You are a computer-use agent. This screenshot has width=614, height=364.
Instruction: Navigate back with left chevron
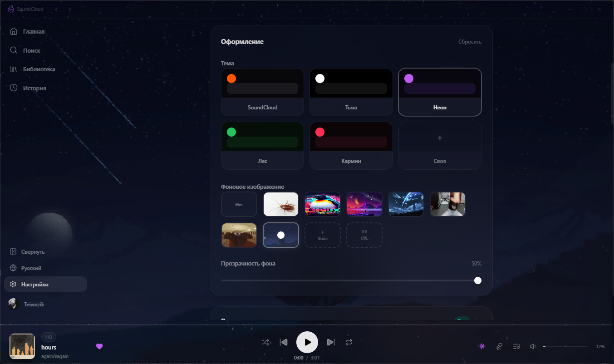click(x=56, y=9)
